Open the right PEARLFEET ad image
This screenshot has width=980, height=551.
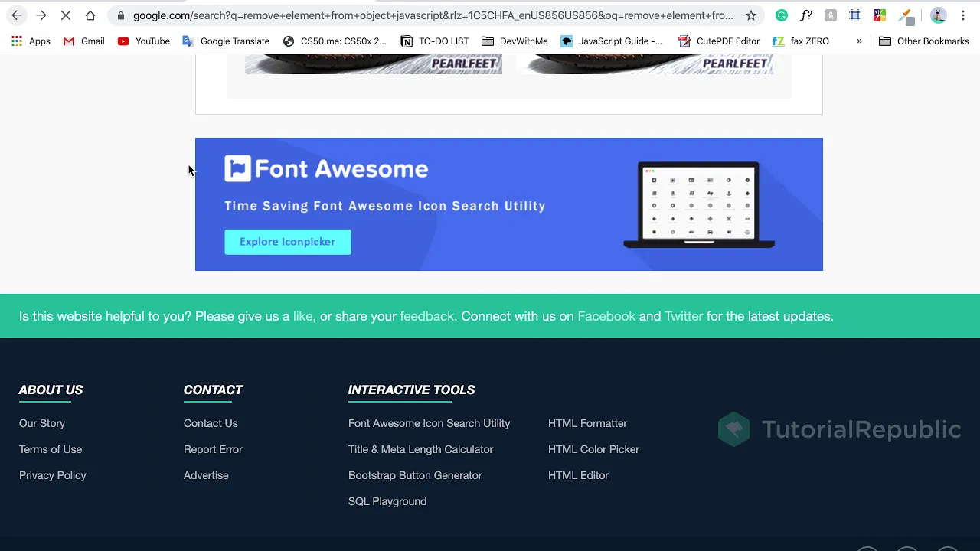click(645, 64)
